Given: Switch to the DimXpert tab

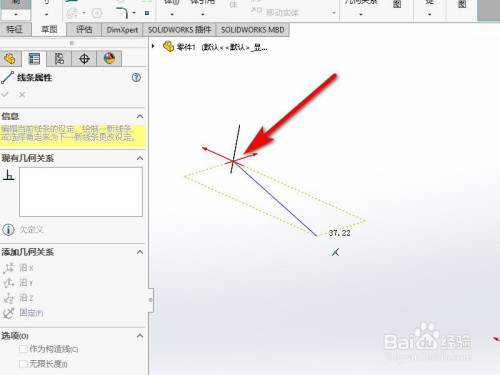Looking at the screenshot, I should pyautogui.click(x=122, y=30).
